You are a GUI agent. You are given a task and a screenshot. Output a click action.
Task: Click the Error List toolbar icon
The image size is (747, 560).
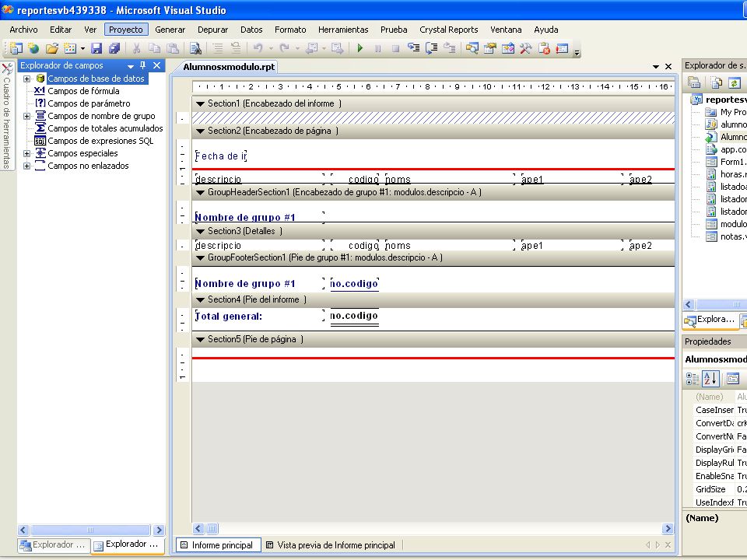click(x=544, y=48)
